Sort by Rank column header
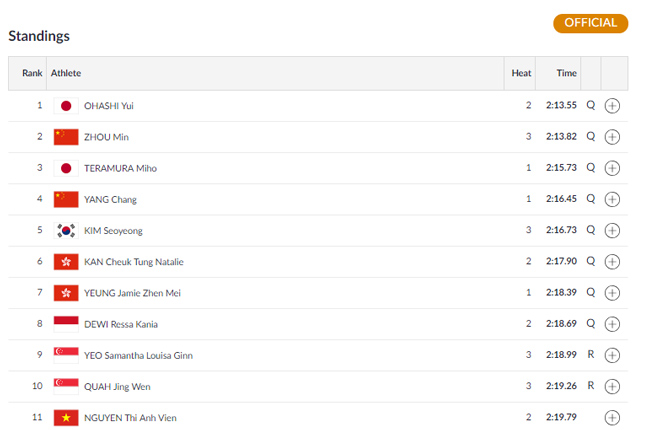 click(32, 73)
